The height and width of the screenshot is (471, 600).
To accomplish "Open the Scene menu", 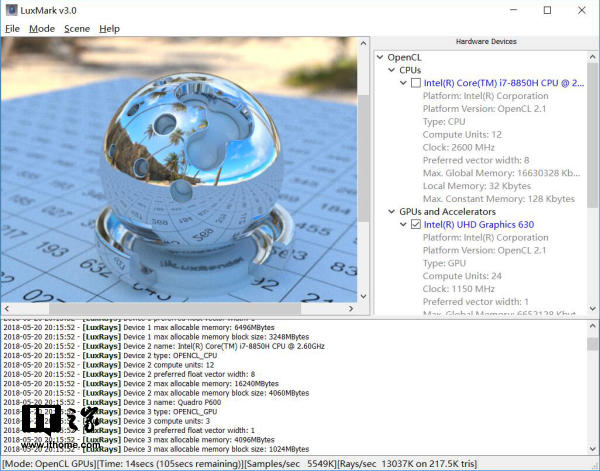I will click(x=77, y=29).
